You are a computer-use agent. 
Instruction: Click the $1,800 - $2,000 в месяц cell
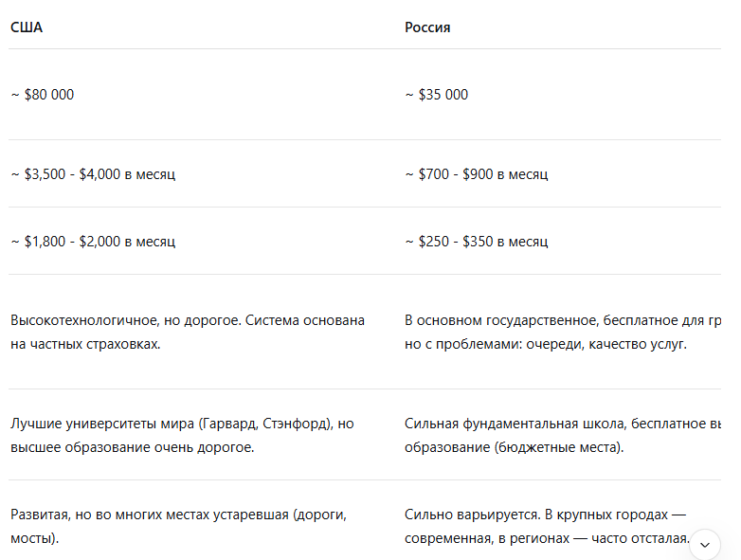tap(93, 242)
